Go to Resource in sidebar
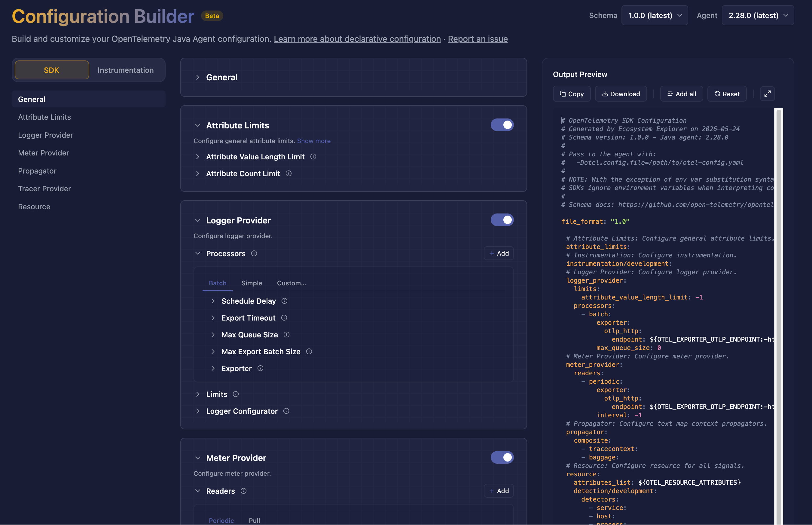The height and width of the screenshot is (525, 812). tap(89, 207)
